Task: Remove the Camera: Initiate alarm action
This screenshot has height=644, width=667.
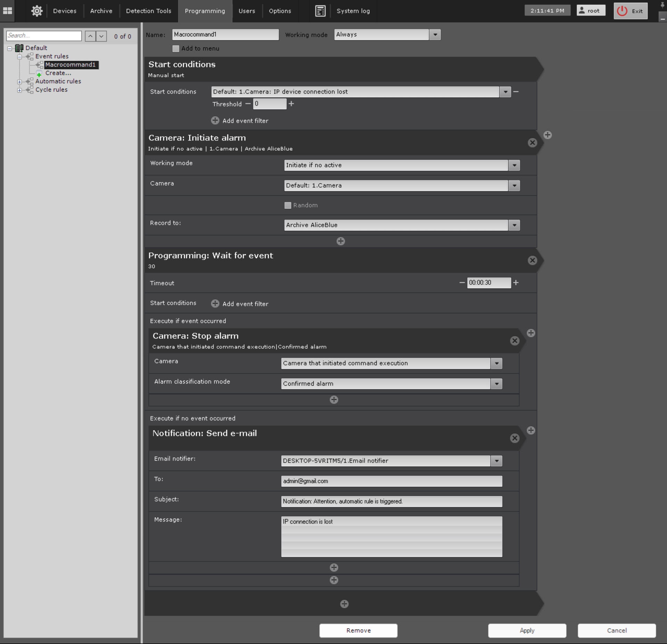Action: [x=532, y=143]
